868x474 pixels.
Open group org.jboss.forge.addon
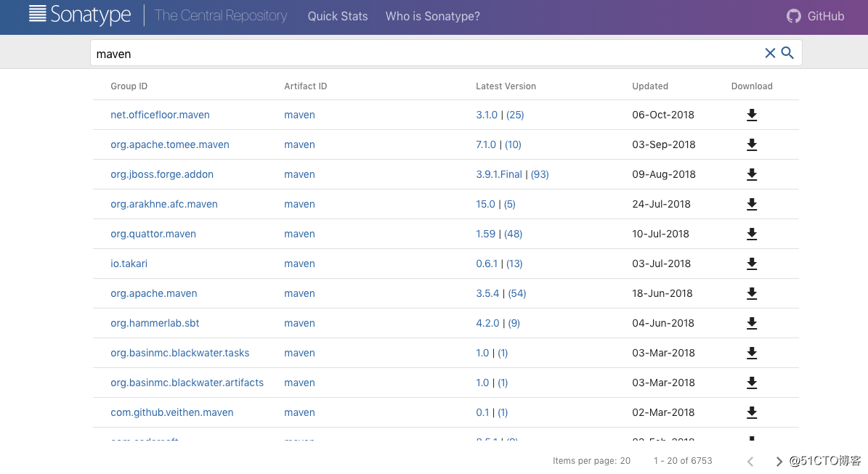click(162, 174)
